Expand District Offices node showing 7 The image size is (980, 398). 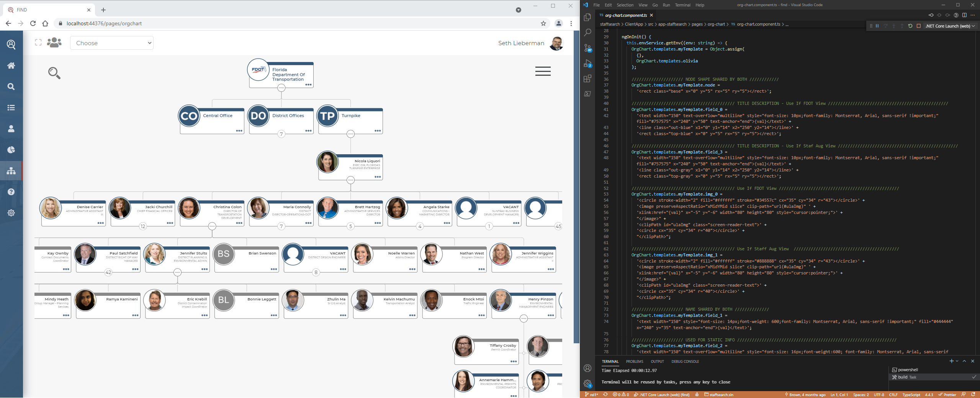coord(281,134)
